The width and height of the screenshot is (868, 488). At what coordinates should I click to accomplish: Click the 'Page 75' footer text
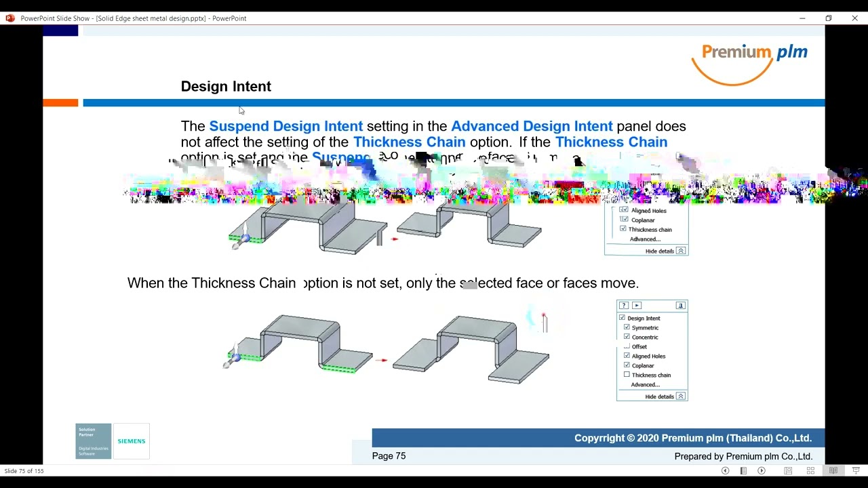click(x=389, y=456)
